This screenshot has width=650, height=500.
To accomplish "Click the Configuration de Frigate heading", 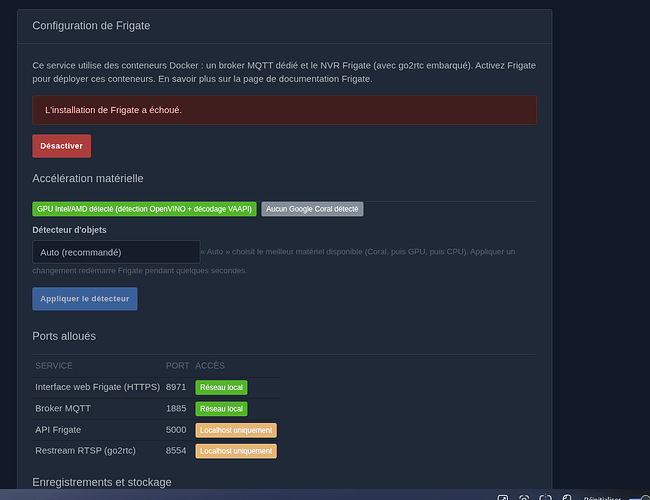I will 91,26.
